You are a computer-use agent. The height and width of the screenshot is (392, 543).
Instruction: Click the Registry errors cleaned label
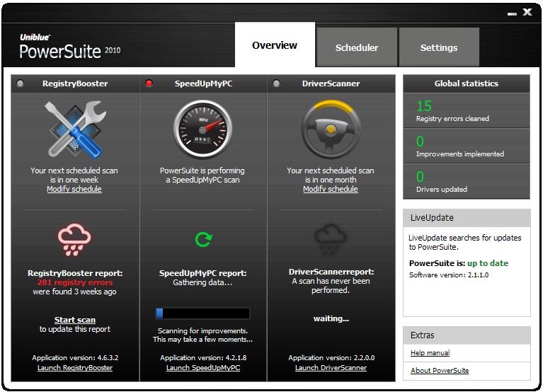click(452, 118)
